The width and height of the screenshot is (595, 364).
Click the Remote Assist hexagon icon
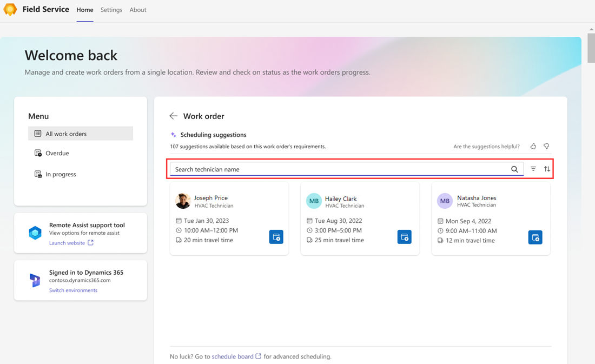[x=35, y=233]
